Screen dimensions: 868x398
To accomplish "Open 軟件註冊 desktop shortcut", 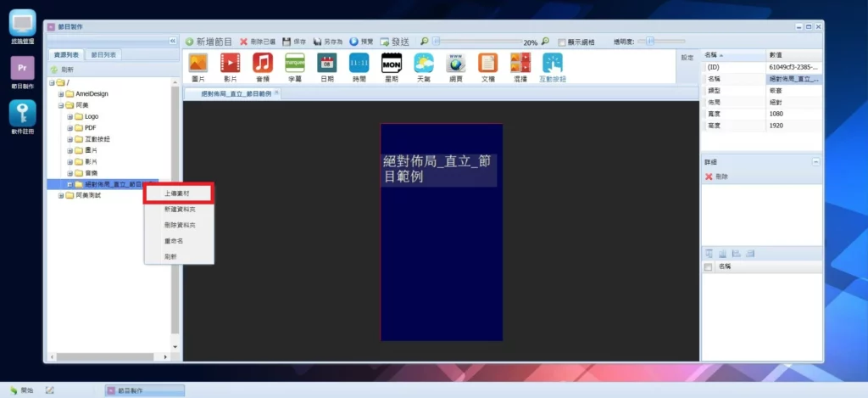I will [x=22, y=117].
